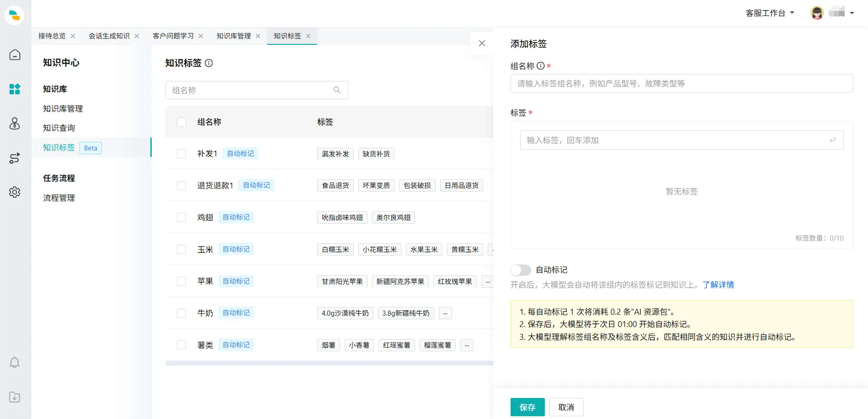Click the 奥尔良鸡翅 tag
This screenshot has width=868, height=419.
[394, 218]
